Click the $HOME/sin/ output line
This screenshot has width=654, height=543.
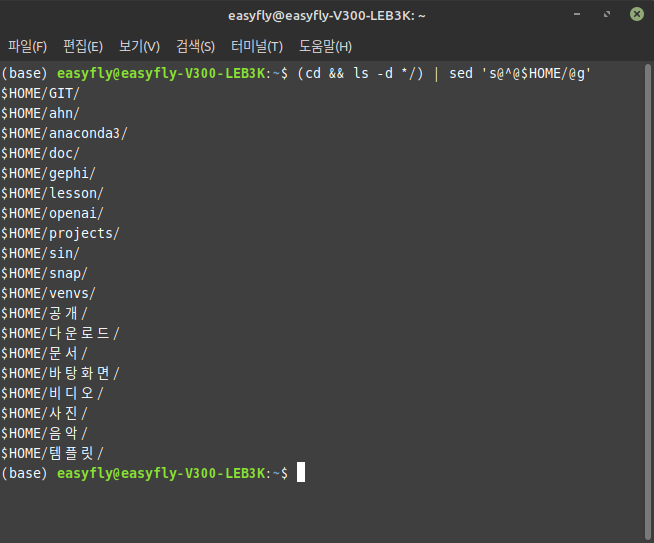click(x=40, y=254)
